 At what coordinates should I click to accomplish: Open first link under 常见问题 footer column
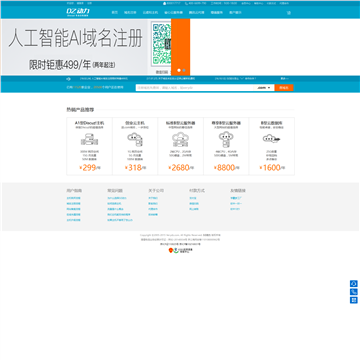(117, 198)
